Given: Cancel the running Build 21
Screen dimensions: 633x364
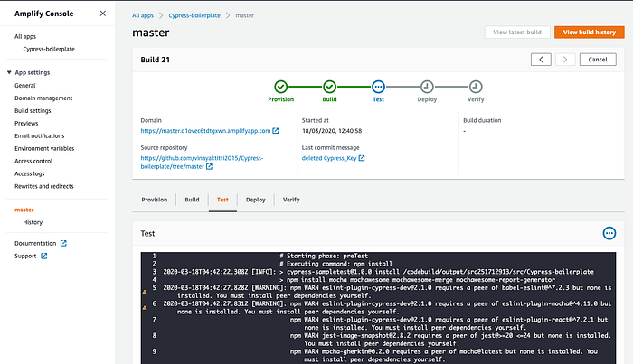Looking at the screenshot, I should point(598,60).
